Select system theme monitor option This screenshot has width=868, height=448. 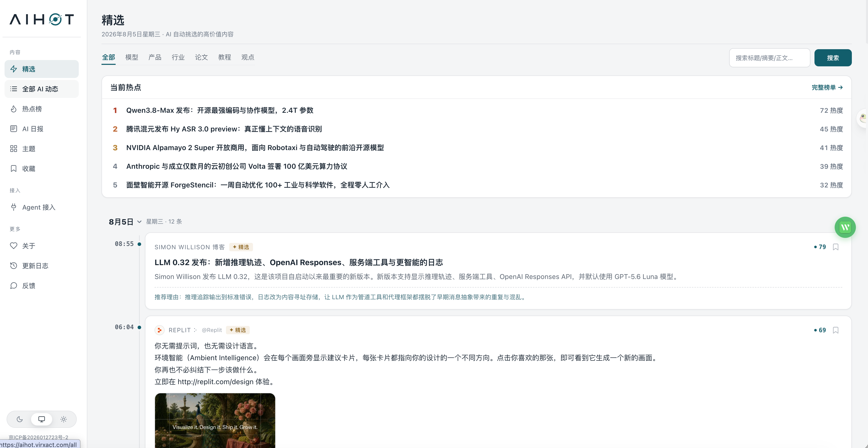tap(41, 419)
